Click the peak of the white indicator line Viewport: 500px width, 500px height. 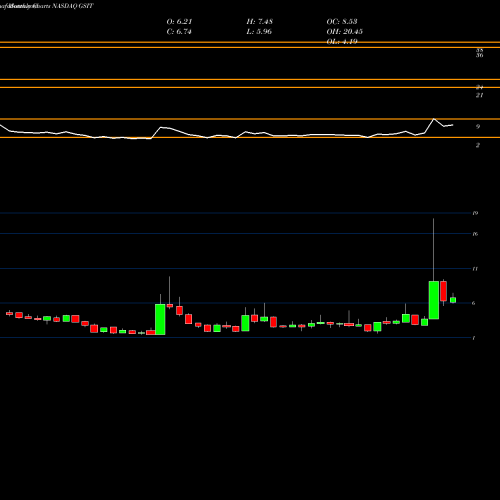tap(434, 119)
